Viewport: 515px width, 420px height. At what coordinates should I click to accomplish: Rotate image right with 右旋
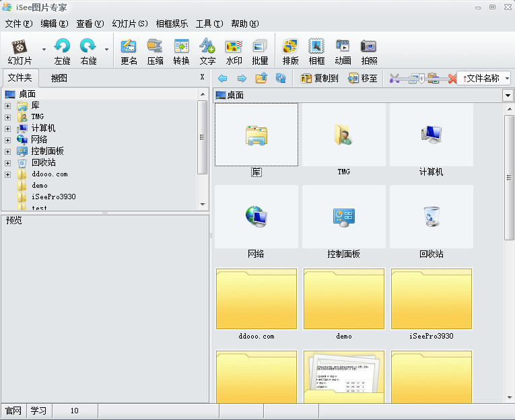[88, 51]
